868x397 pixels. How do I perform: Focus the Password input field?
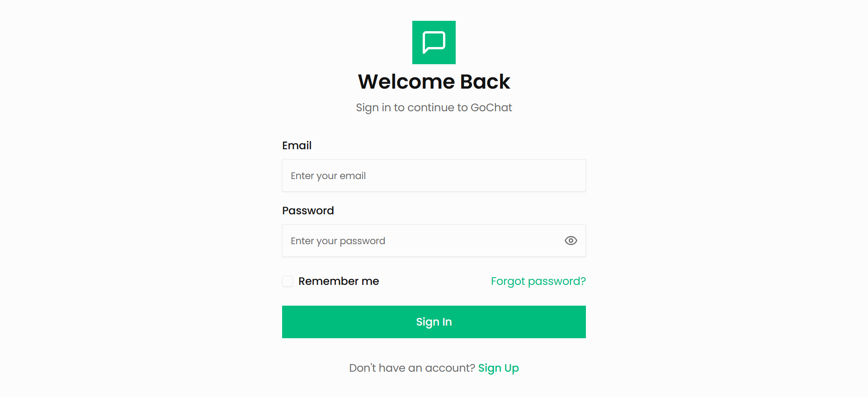click(420, 241)
